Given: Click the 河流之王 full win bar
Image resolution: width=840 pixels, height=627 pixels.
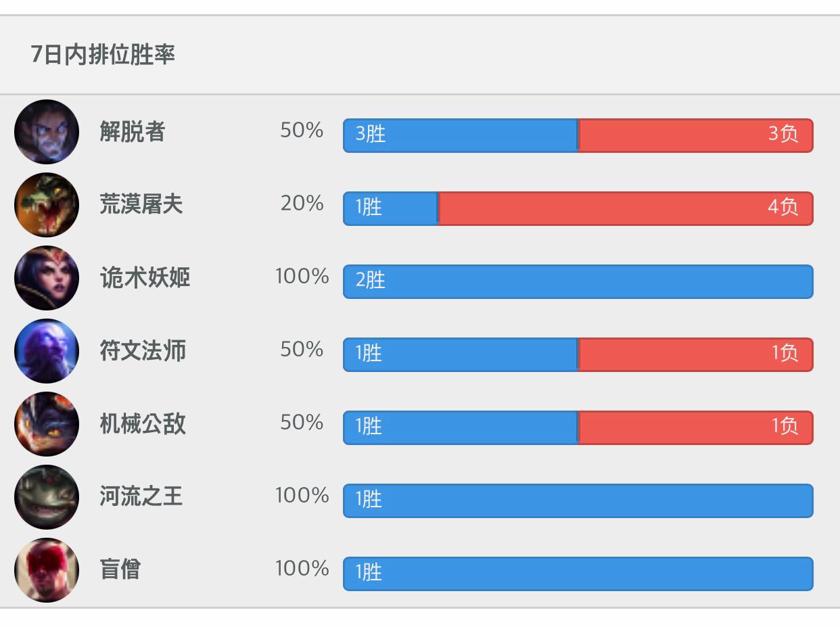Looking at the screenshot, I should coord(578,501).
